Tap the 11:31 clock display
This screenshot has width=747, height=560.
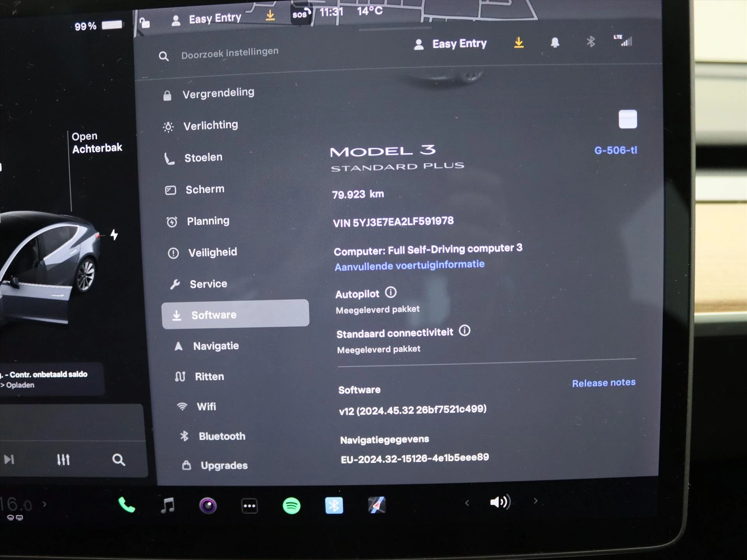[x=331, y=12]
